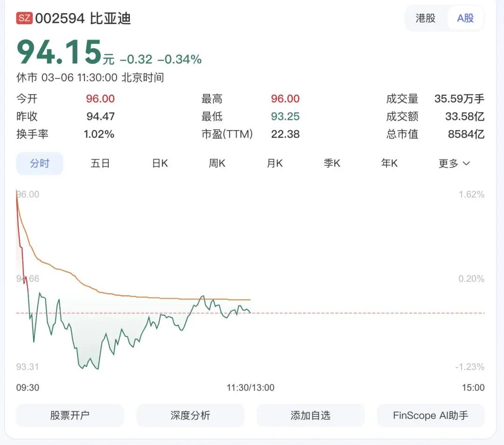Select the 季K chart tab
The width and height of the screenshot is (504, 445).
tap(332, 163)
